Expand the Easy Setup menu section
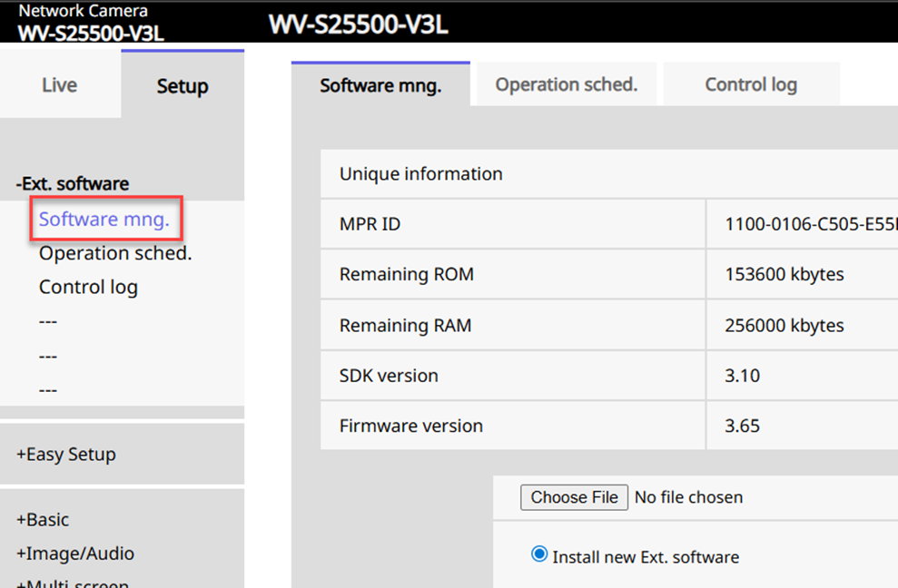This screenshot has height=588, width=898. [x=66, y=454]
